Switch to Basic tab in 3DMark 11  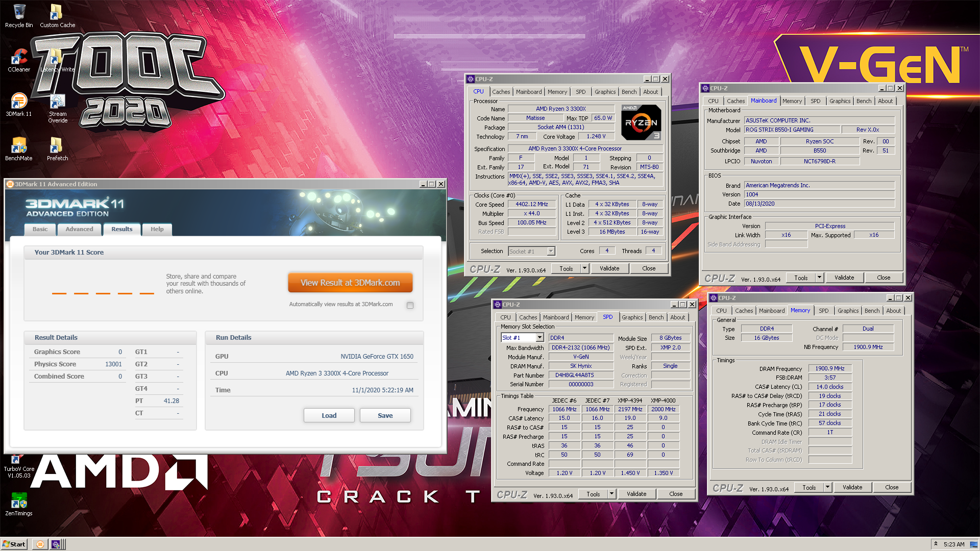(x=40, y=229)
